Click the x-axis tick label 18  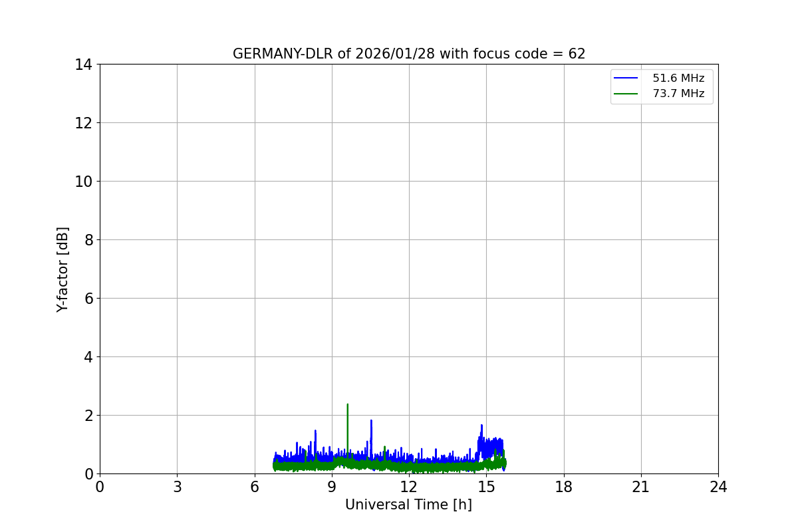564,487
